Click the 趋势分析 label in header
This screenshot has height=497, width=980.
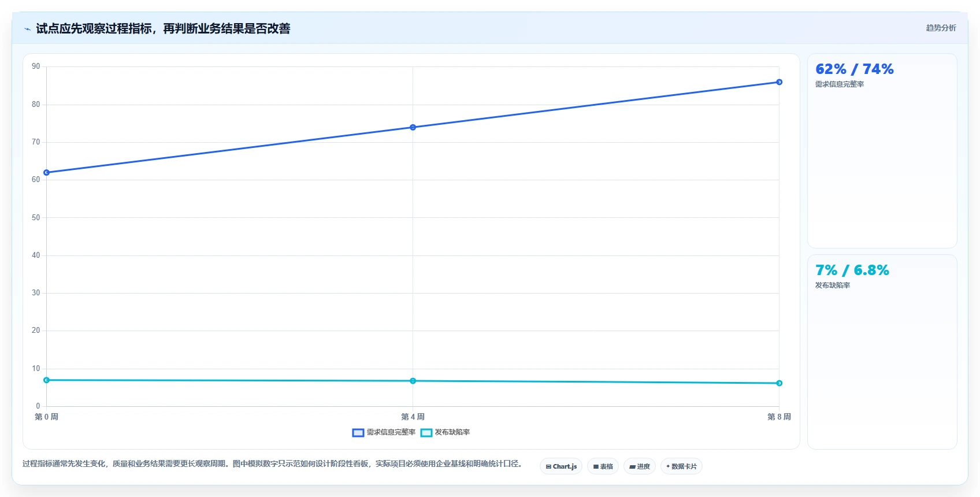(x=941, y=28)
